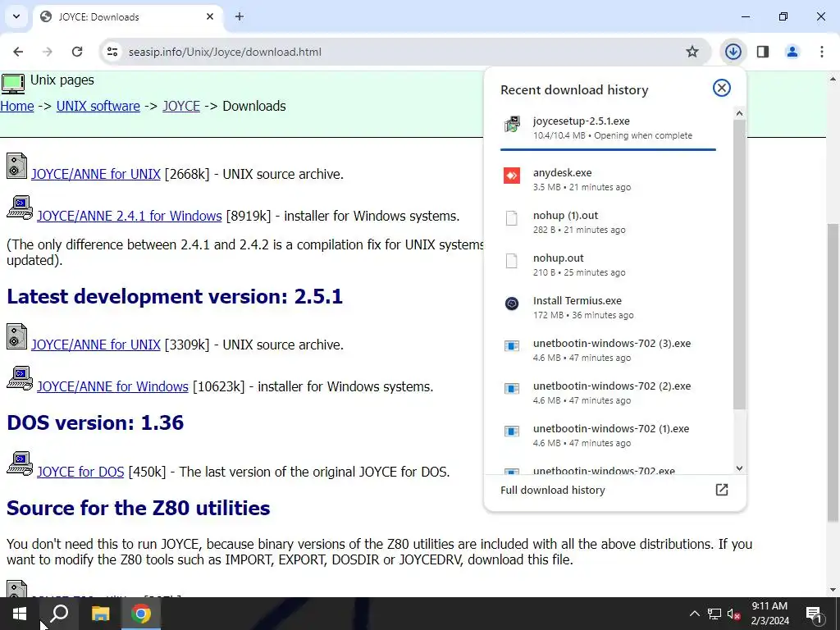Download JOYCE for DOS
This screenshot has width=840, height=630.
pos(80,472)
